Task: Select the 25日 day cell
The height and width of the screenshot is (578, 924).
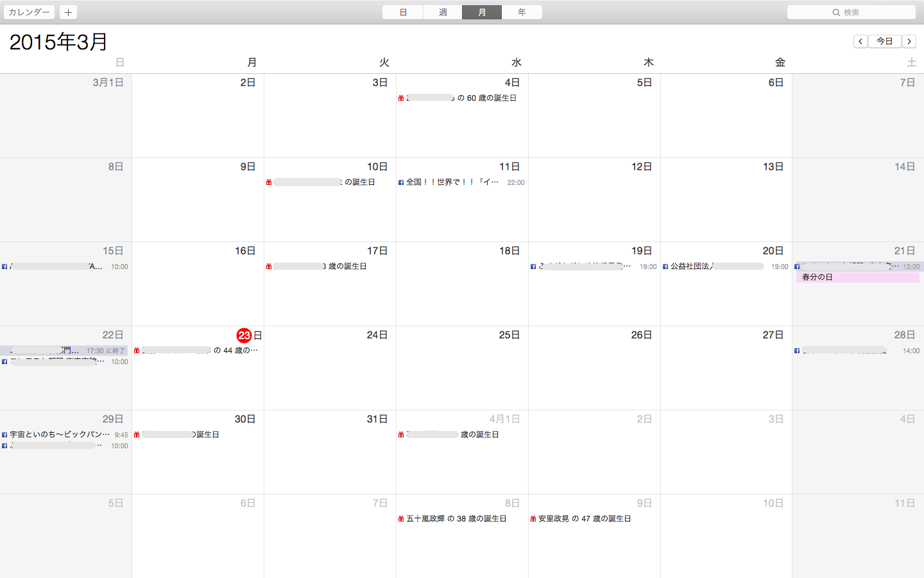Action: (x=462, y=368)
